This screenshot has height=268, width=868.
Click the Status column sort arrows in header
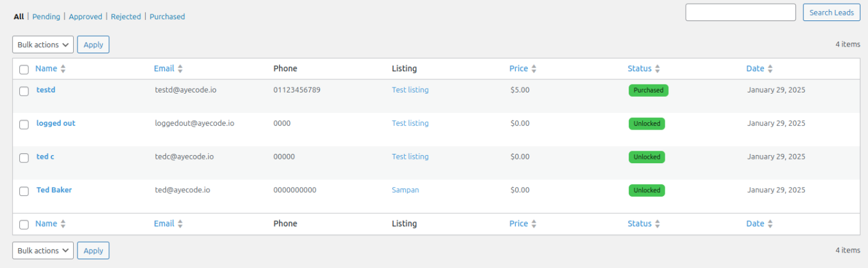(657, 69)
